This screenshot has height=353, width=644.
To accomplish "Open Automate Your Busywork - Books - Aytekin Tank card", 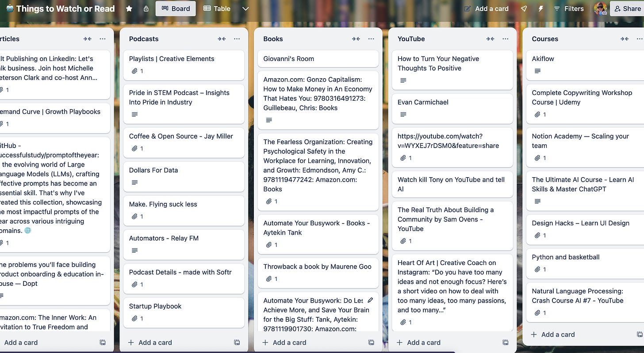I will pyautogui.click(x=318, y=234).
